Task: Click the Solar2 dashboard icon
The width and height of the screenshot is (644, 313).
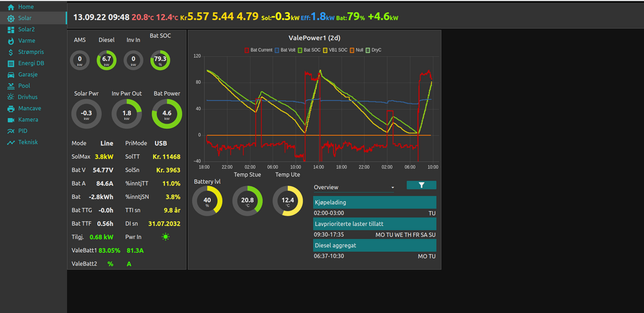Action: point(11,30)
